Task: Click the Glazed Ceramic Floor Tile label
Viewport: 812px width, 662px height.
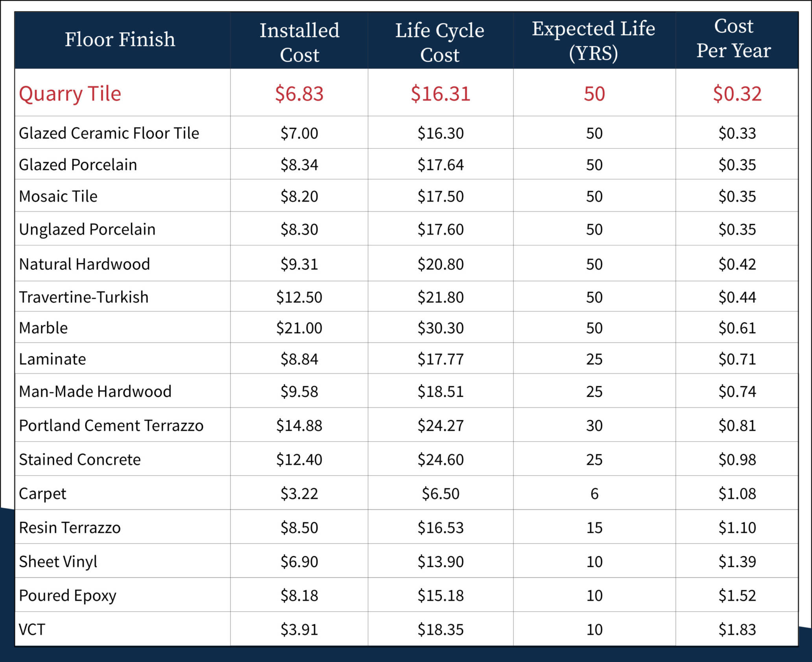Action: pos(109,133)
